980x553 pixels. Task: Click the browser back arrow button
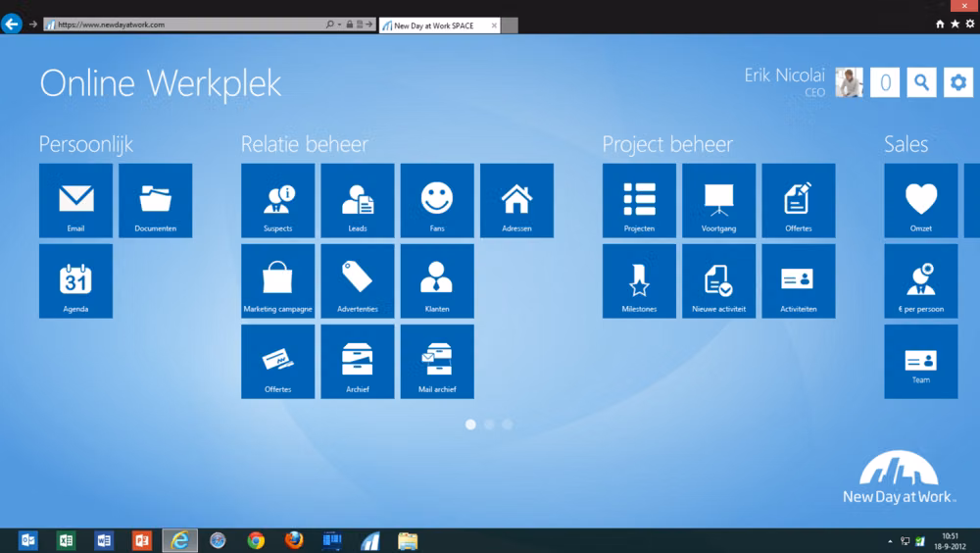(11, 24)
